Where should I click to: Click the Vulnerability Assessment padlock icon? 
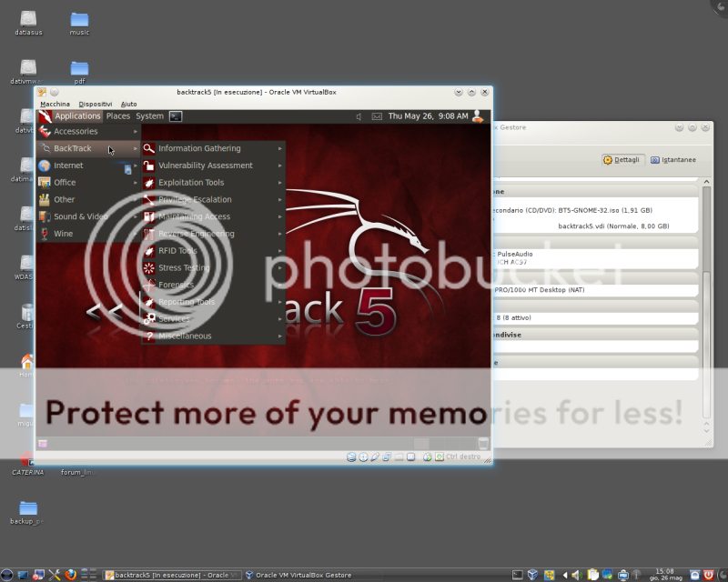(149, 166)
